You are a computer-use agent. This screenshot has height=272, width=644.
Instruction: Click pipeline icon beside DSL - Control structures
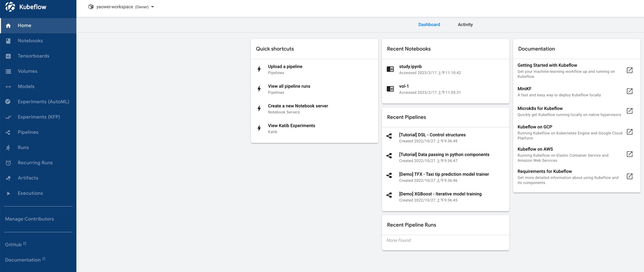click(389, 136)
